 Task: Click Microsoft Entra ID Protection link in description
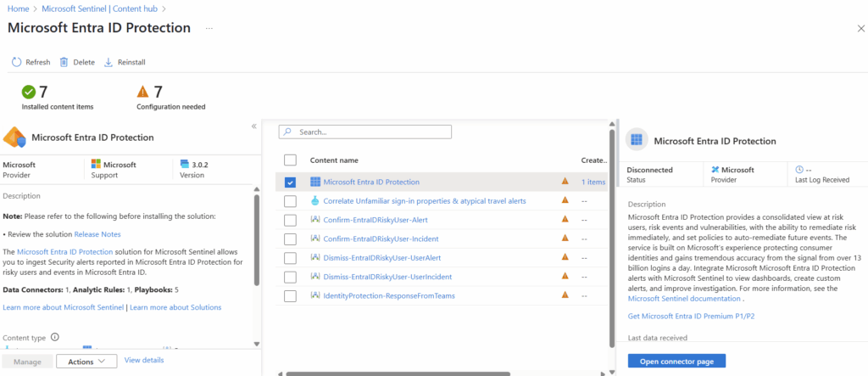coord(64,252)
